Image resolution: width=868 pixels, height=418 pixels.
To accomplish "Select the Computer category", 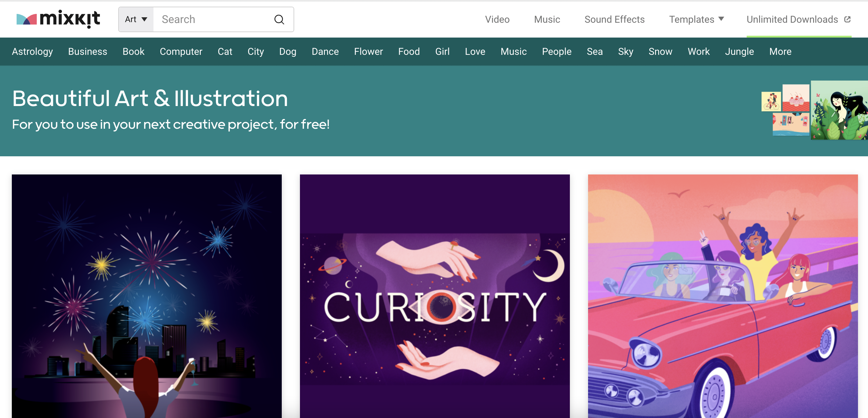I will click(x=181, y=51).
